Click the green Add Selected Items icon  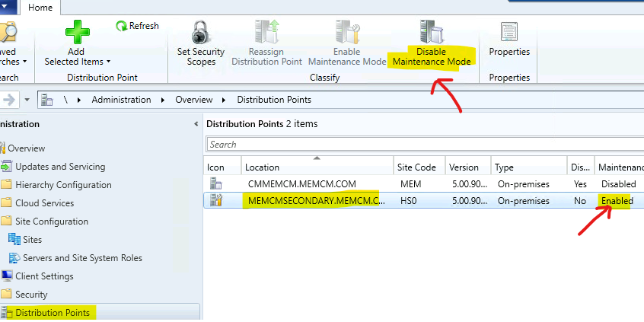coord(77,33)
